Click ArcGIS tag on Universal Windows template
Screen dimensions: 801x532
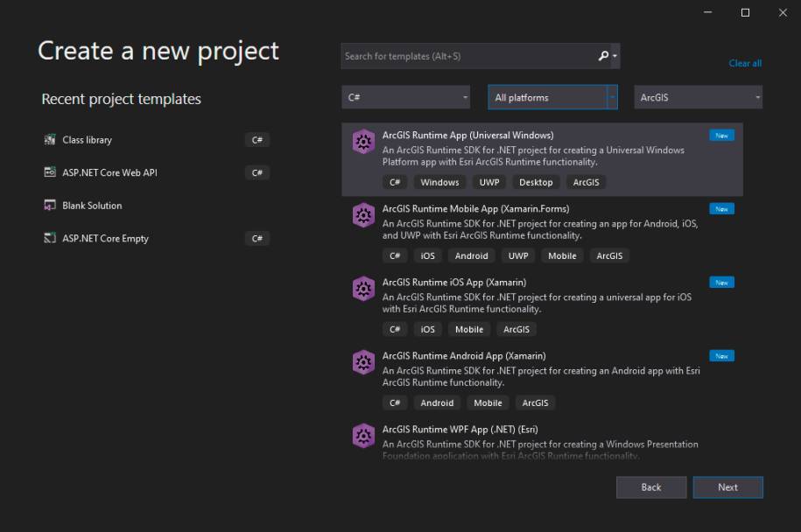pos(586,182)
